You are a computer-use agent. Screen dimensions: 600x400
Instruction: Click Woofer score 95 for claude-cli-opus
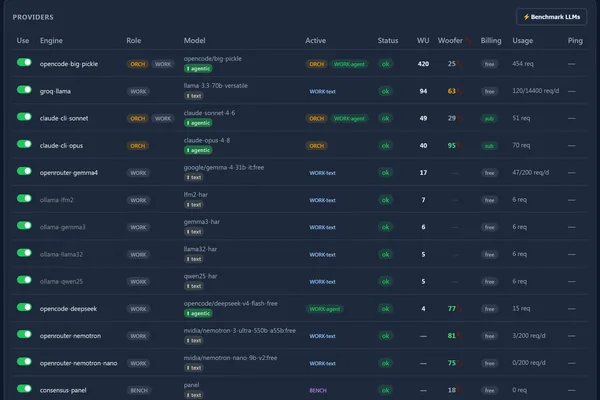452,145
